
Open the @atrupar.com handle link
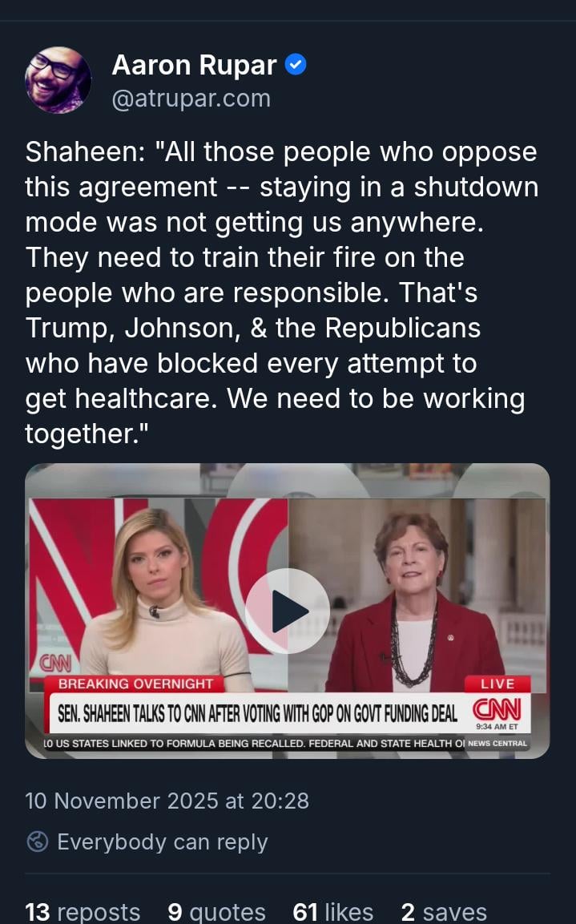coord(191,99)
